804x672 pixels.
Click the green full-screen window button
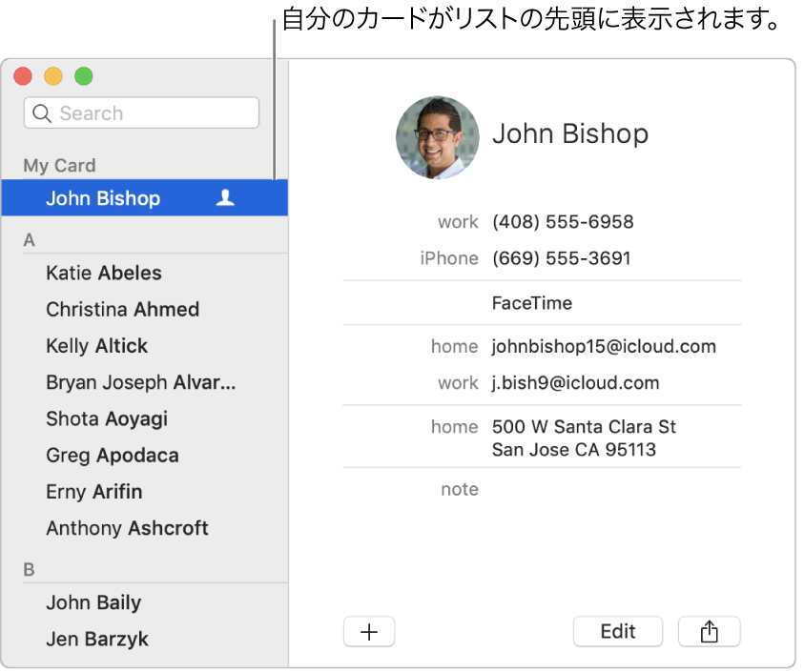tap(84, 76)
